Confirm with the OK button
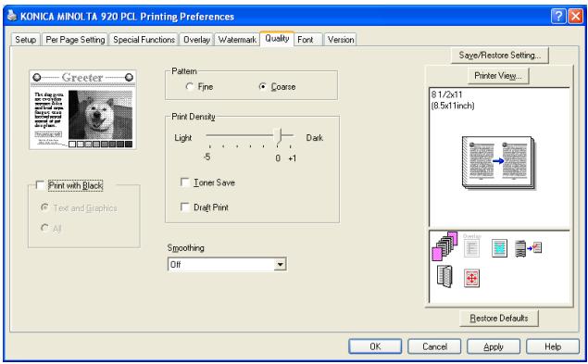This screenshot has height=364, width=588. click(375, 346)
